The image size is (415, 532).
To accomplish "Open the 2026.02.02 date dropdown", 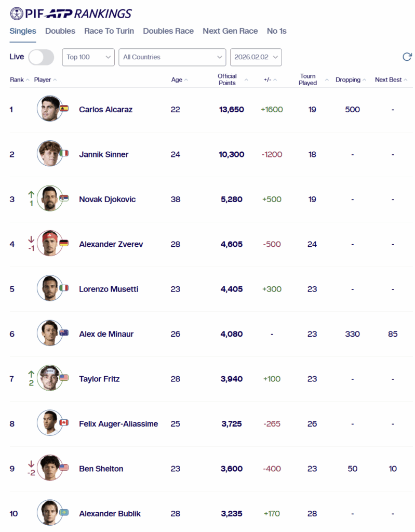I will [x=256, y=57].
